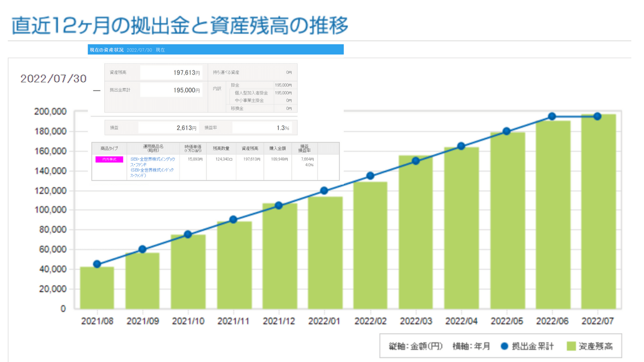Click the 200,000 y-axis label
The image size is (644, 362).
50,112
